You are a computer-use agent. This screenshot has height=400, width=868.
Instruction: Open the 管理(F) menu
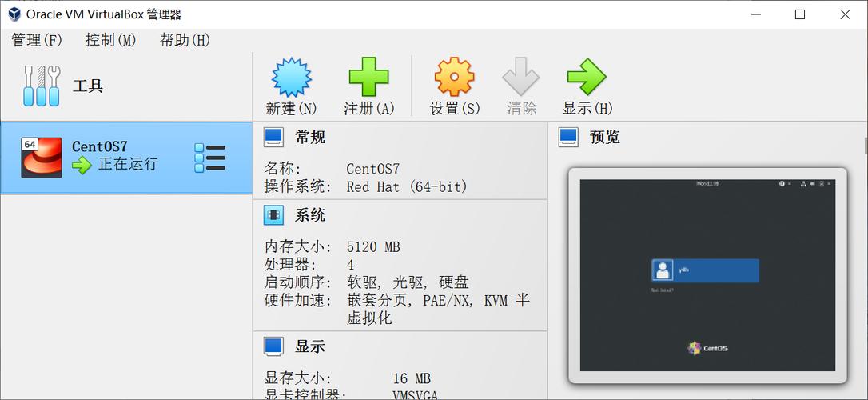tap(37, 40)
